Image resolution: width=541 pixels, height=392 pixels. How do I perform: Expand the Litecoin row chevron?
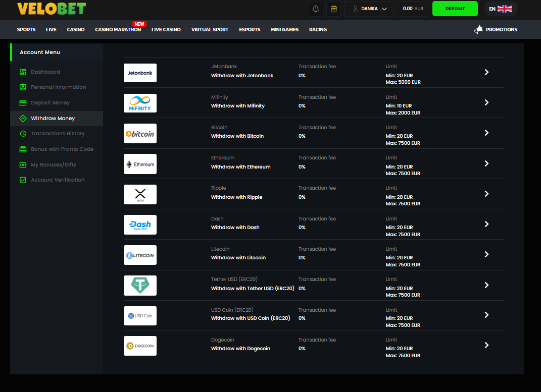(486, 254)
